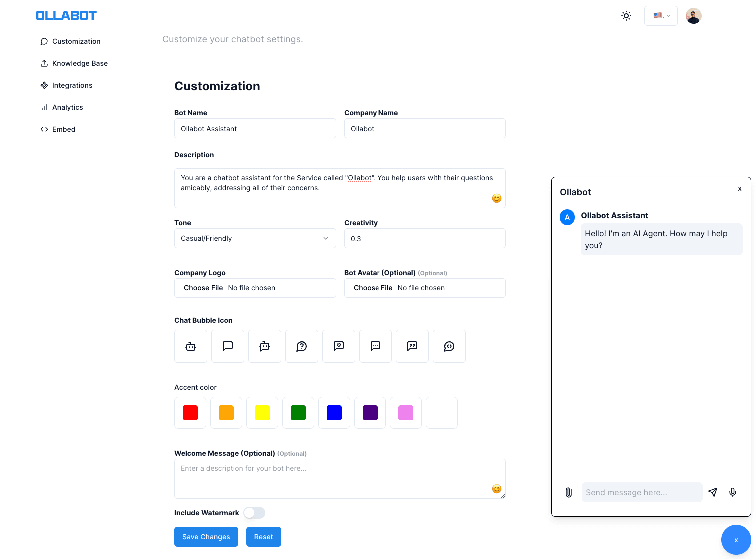756x559 pixels.
Task: Open emoji picker in Description field
Action: pos(496,198)
